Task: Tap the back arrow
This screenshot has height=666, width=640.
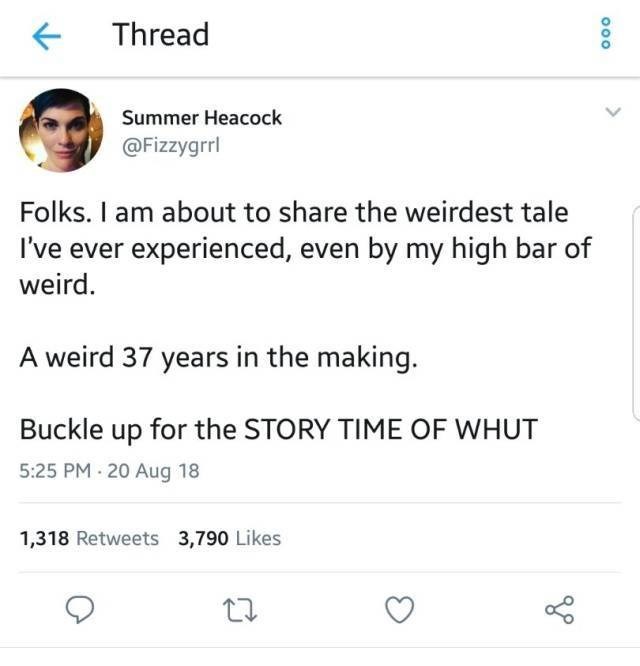Action: 42,37
